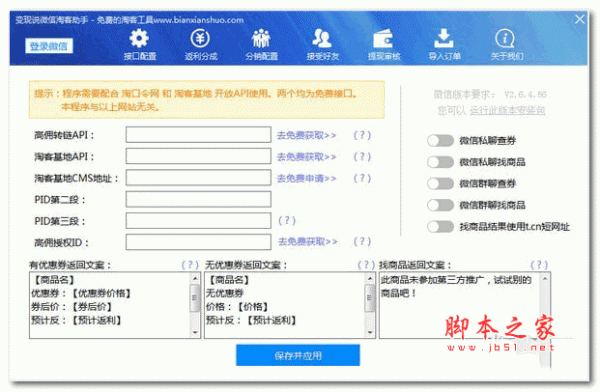Image resolution: width=600 pixels, height=392 pixels.
Task: Click the 淘客基地CMS地址 input field
Action: click(199, 178)
